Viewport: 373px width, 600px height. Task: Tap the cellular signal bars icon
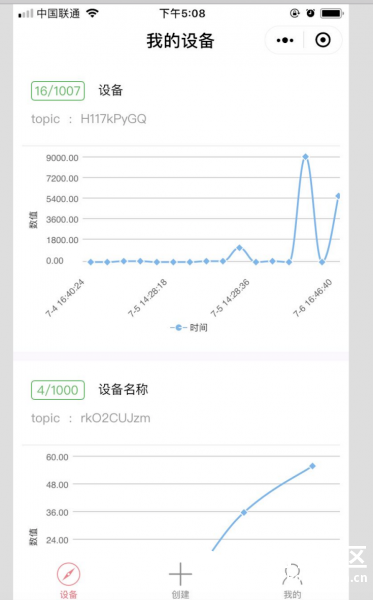[x=26, y=14]
